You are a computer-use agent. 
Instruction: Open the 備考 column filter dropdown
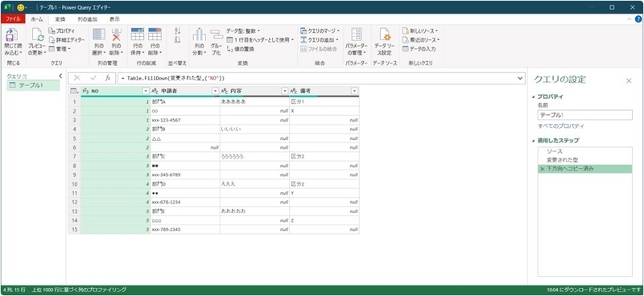pos(354,91)
